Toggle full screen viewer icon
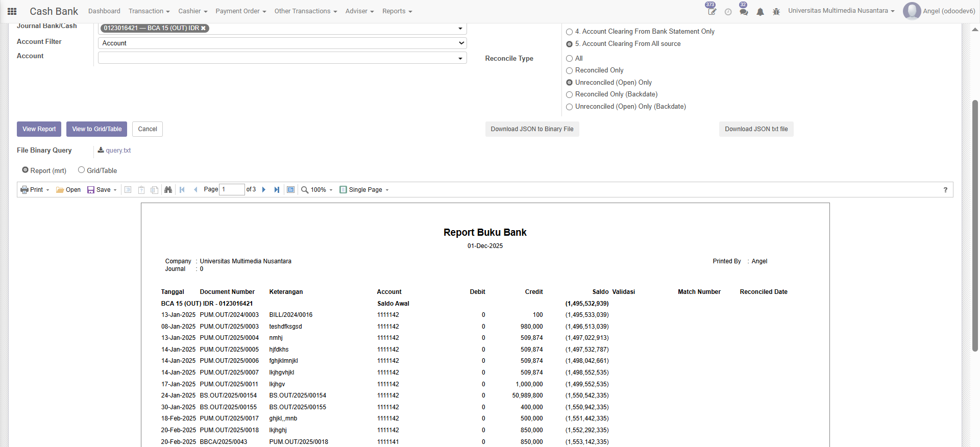980x447 pixels. [x=290, y=190]
